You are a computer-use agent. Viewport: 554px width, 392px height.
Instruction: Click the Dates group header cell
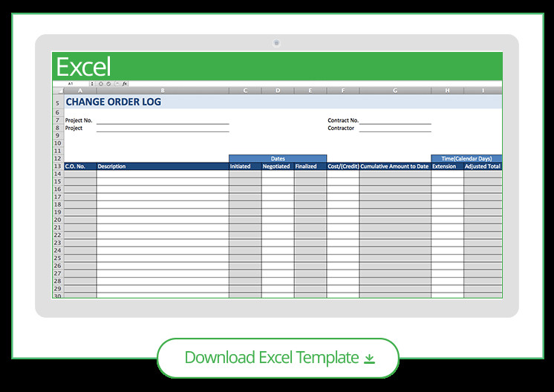(278, 159)
